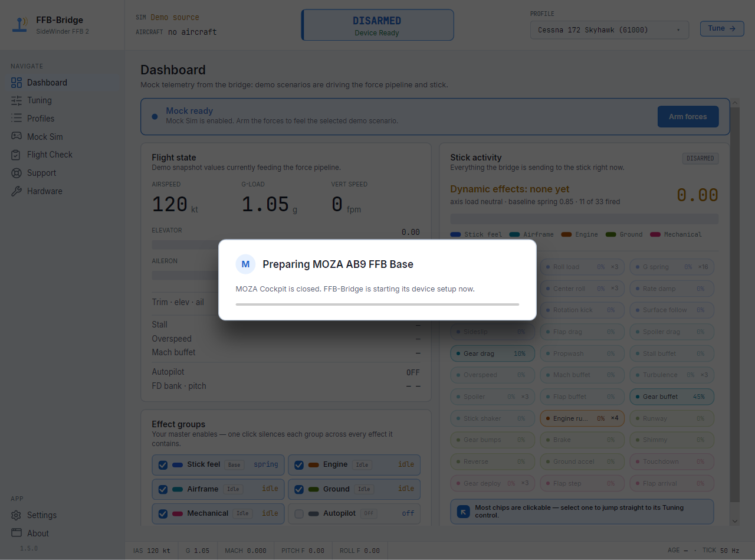This screenshot has width=755, height=560.
Task: Select the Flap arrival chip
Action: (x=672, y=483)
